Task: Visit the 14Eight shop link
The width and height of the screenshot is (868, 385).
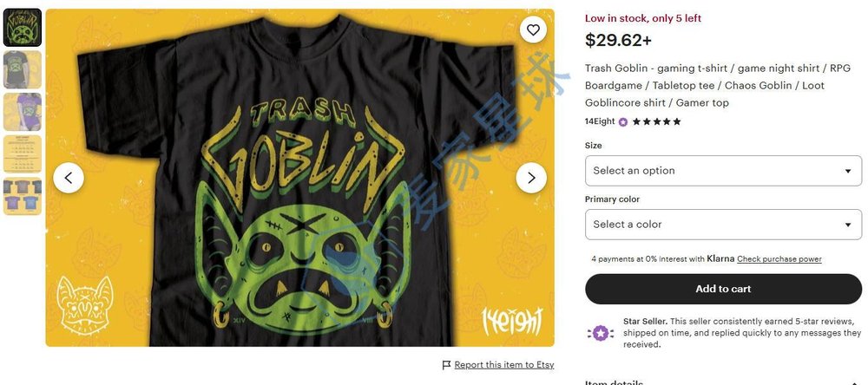Action: (x=599, y=122)
